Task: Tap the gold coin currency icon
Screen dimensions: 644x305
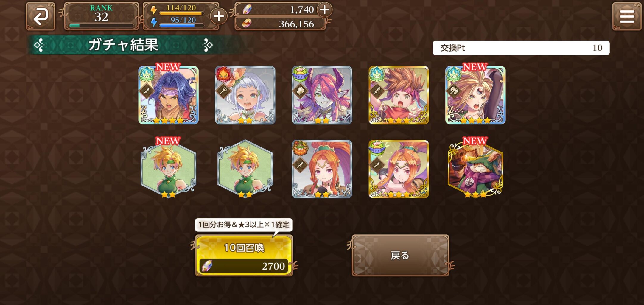Action: 247,23
